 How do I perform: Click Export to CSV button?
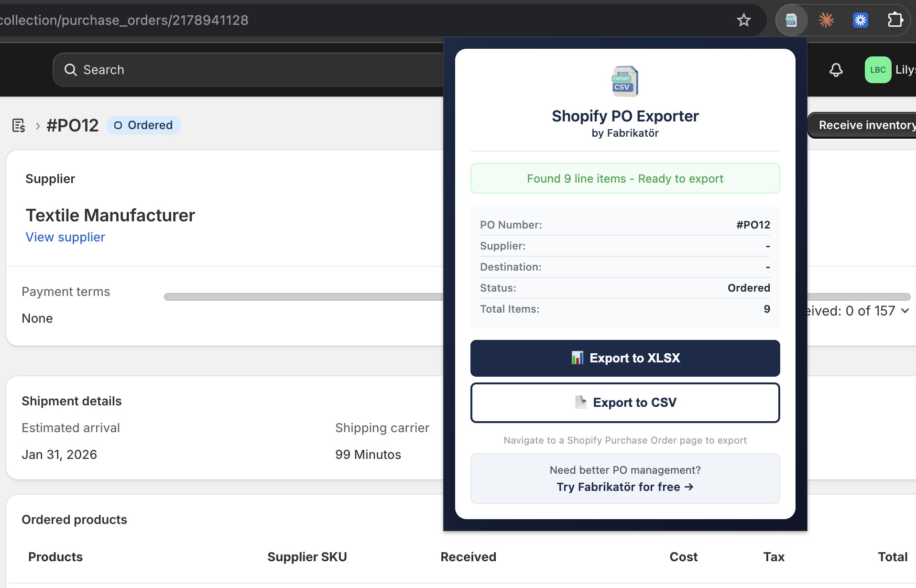625,403
